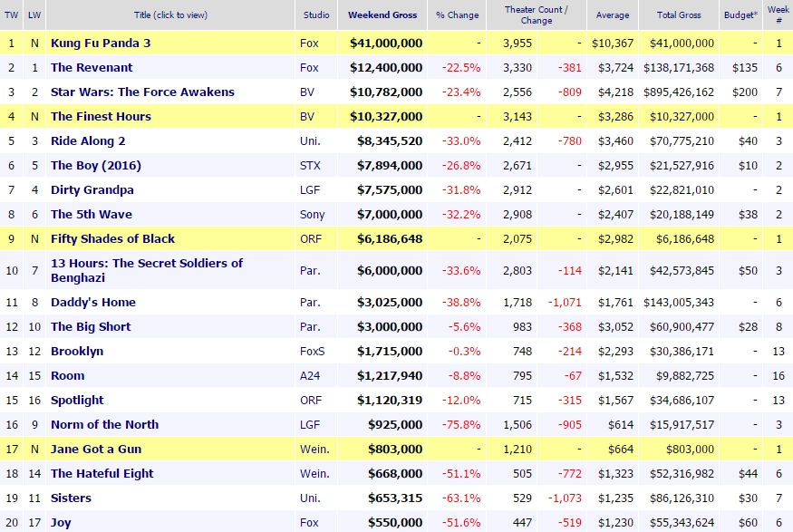Open Sisters title link
Screen dimensions: 793x532
(x=71, y=498)
